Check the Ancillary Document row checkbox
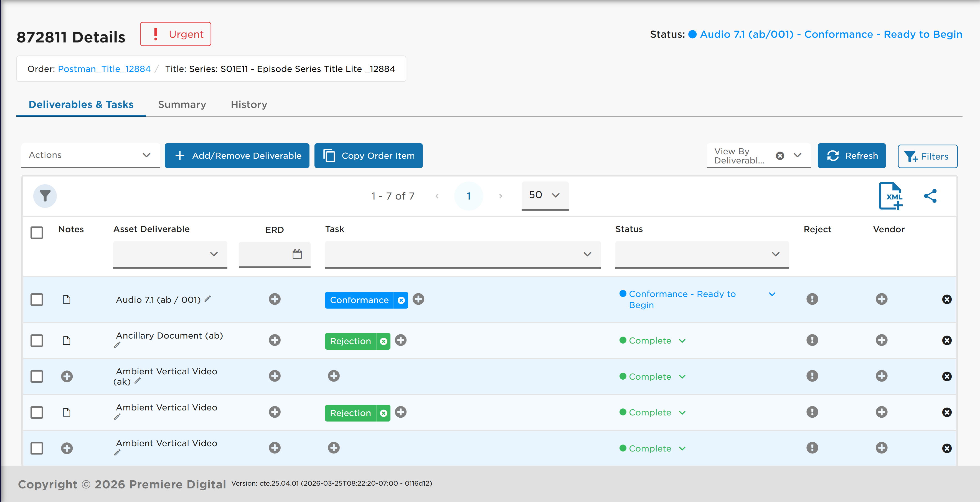The width and height of the screenshot is (980, 502). [37, 340]
